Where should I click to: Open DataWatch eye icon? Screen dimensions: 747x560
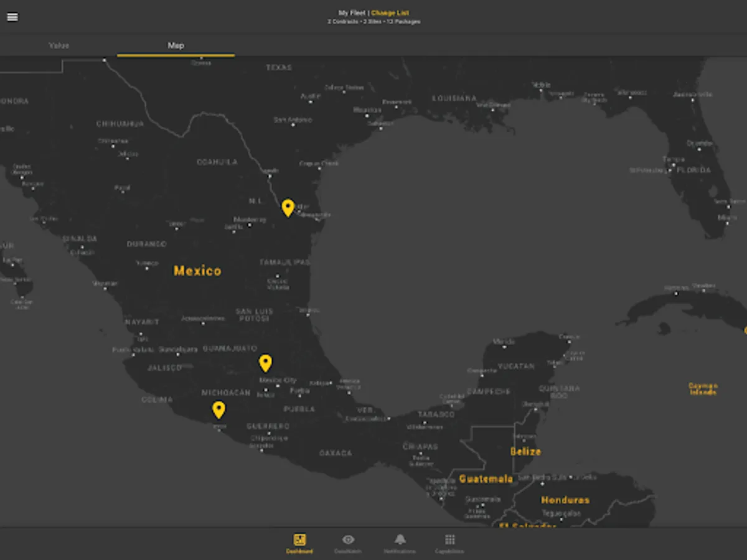click(348, 543)
